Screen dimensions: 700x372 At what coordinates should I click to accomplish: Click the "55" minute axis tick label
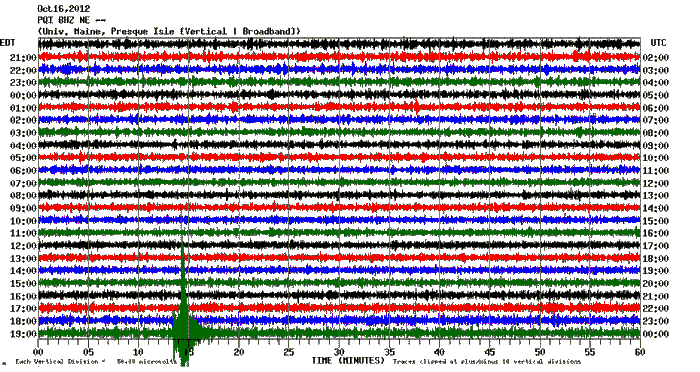point(590,352)
